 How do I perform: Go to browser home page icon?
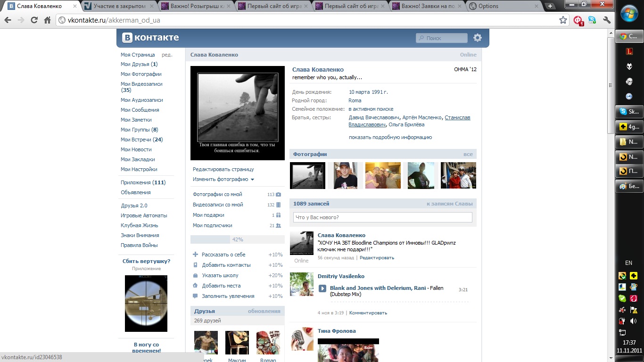coord(47,20)
